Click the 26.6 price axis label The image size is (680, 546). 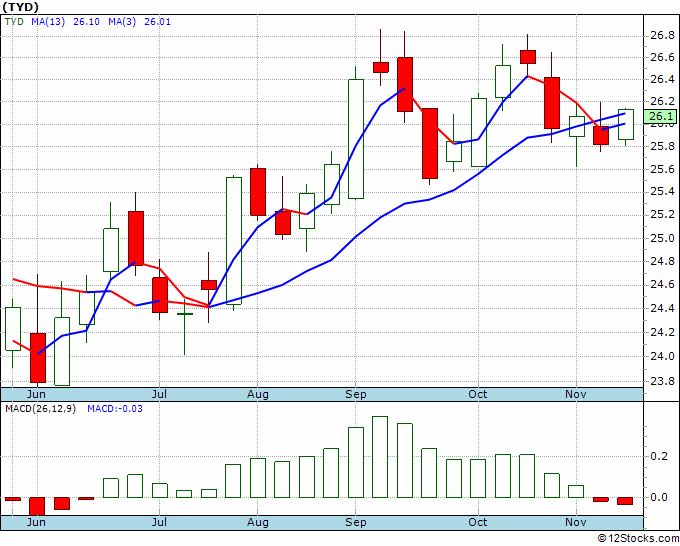[x=662, y=58]
